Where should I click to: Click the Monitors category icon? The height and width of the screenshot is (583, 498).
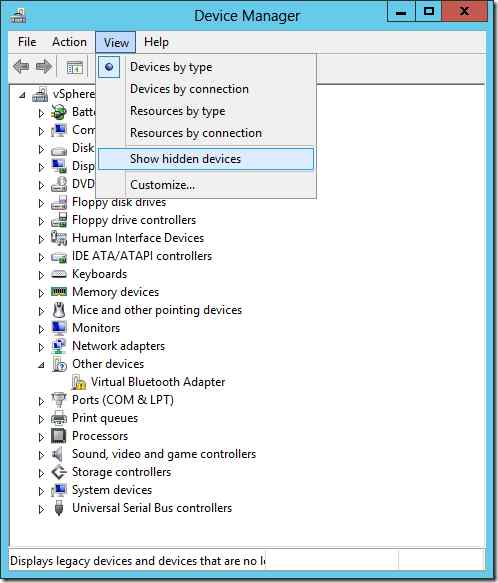pos(59,328)
